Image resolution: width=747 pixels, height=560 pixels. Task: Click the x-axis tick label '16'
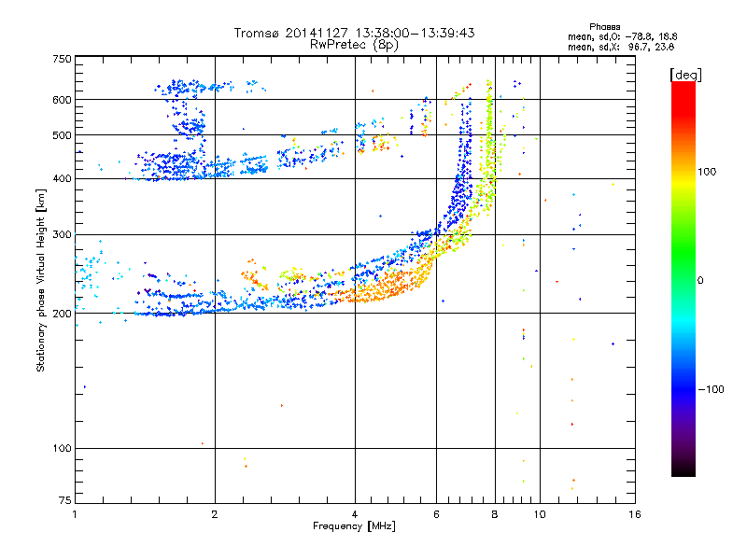point(635,514)
